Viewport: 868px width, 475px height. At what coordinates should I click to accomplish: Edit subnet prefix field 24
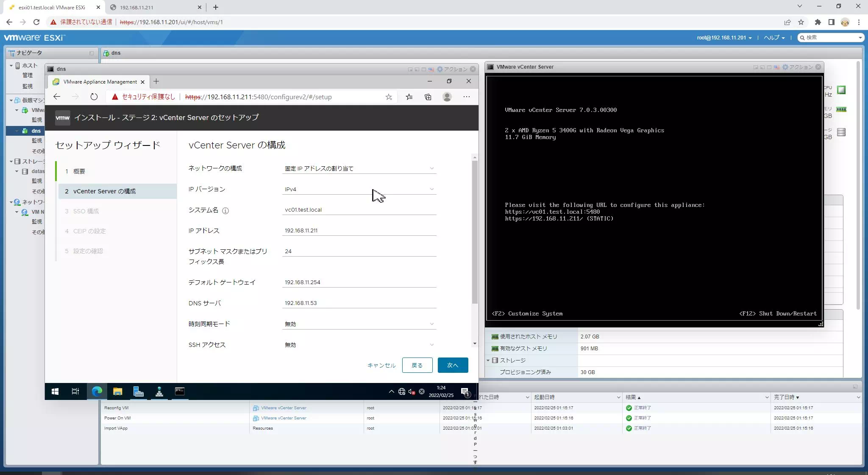tap(359, 251)
